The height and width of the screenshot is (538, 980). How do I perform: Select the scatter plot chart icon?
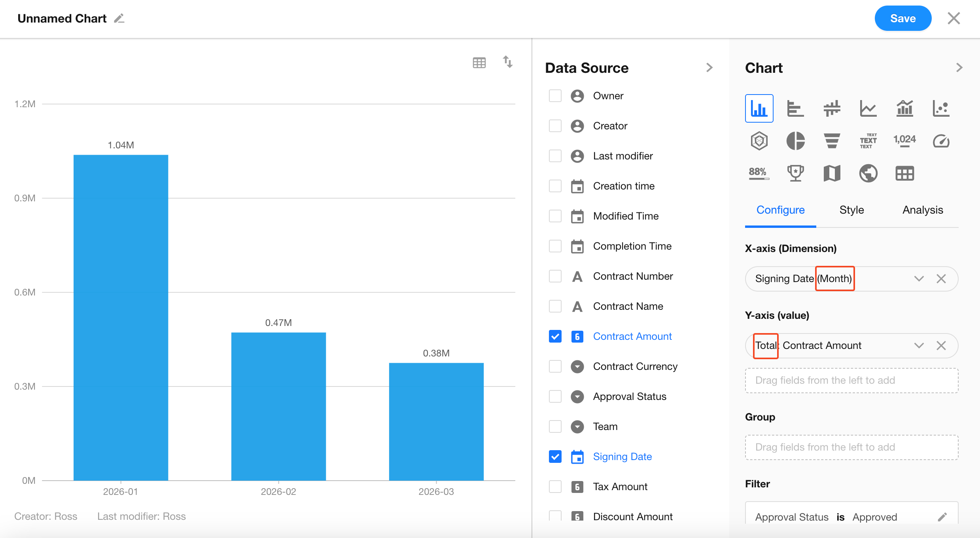[x=941, y=108]
